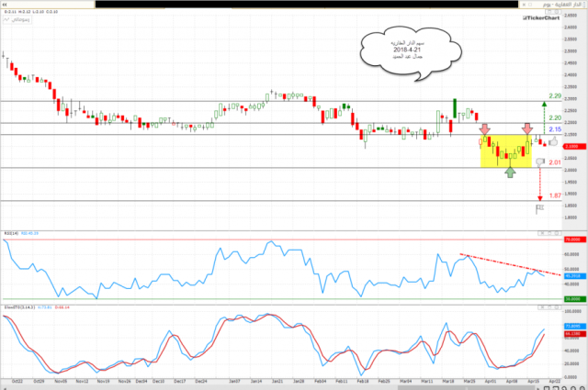
Task: Select the green up arrow under the yellow box
Action: coord(510,173)
